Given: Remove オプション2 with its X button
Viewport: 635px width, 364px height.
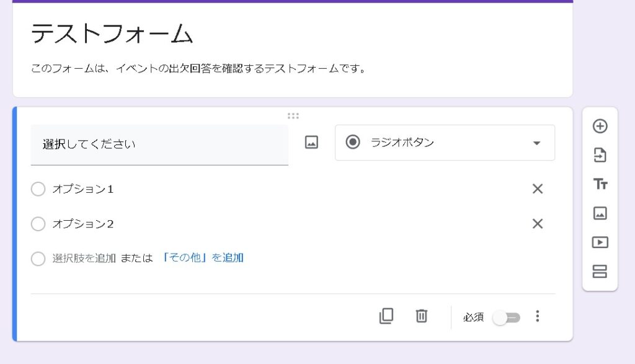Looking at the screenshot, I should 538,224.
